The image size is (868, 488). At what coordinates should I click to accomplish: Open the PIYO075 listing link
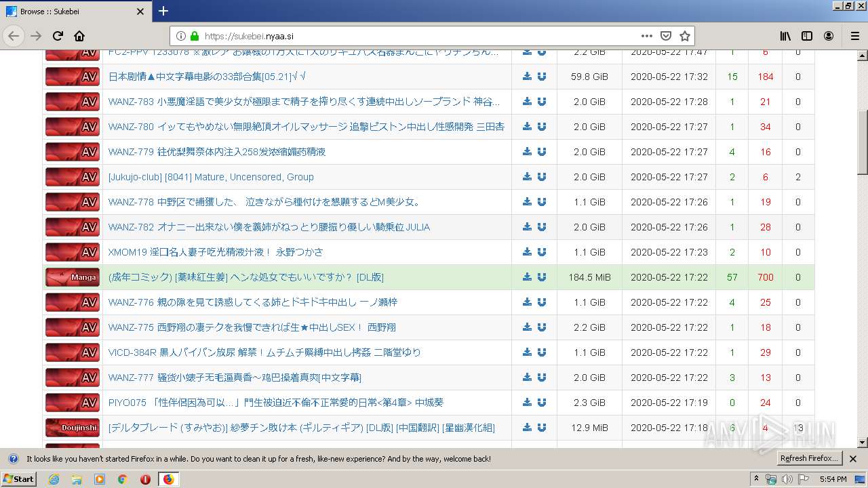[276, 403]
